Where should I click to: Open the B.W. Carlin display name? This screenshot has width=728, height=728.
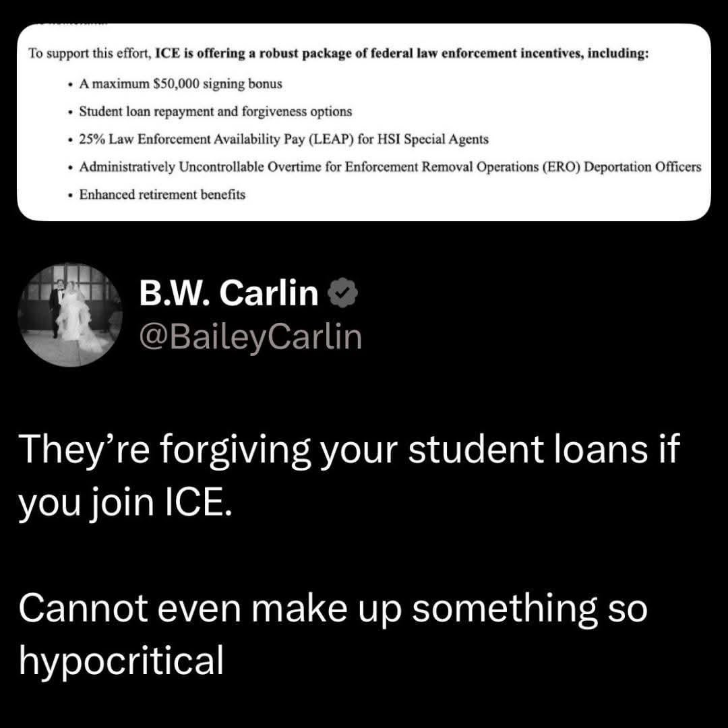click(x=229, y=293)
